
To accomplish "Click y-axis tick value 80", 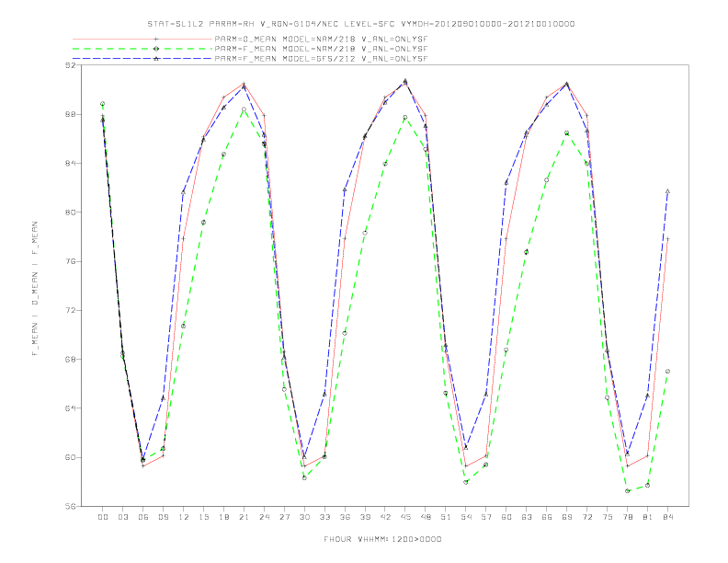I will tap(70, 213).
